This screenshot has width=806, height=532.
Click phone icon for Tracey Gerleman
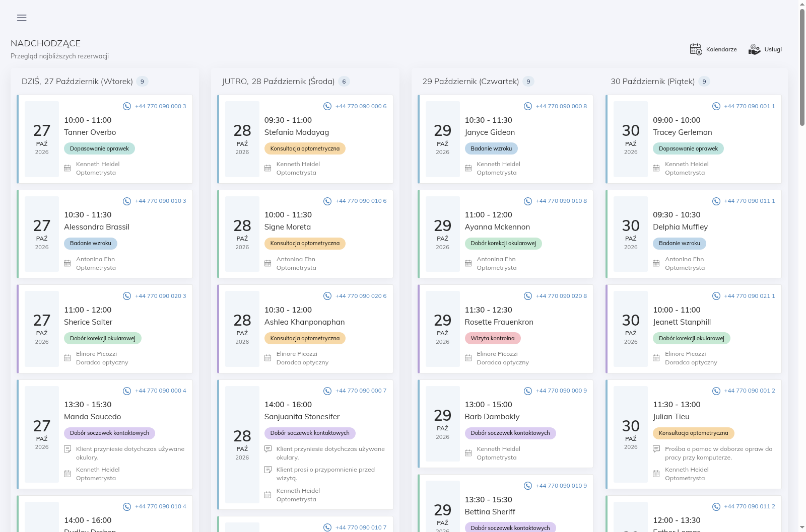(x=716, y=106)
